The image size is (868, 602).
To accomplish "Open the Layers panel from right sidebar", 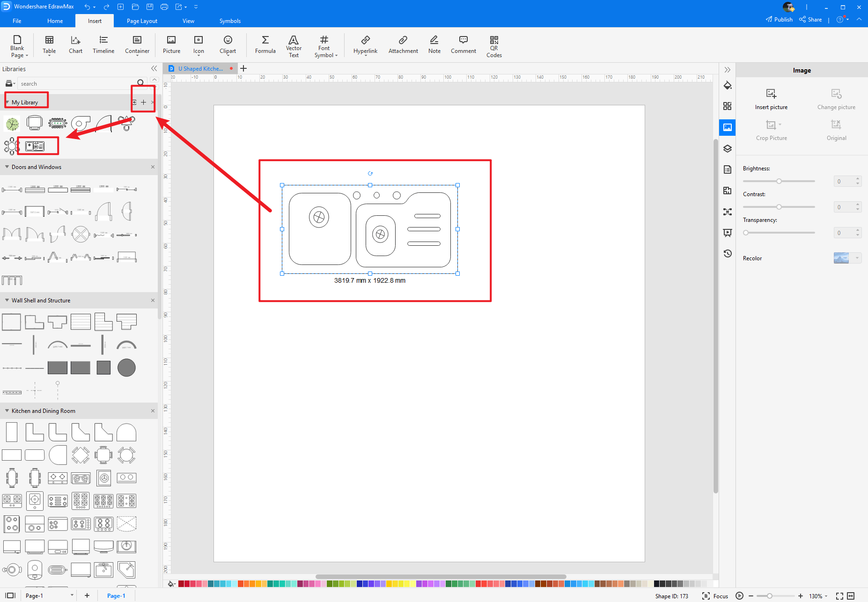I will pyautogui.click(x=728, y=148).
